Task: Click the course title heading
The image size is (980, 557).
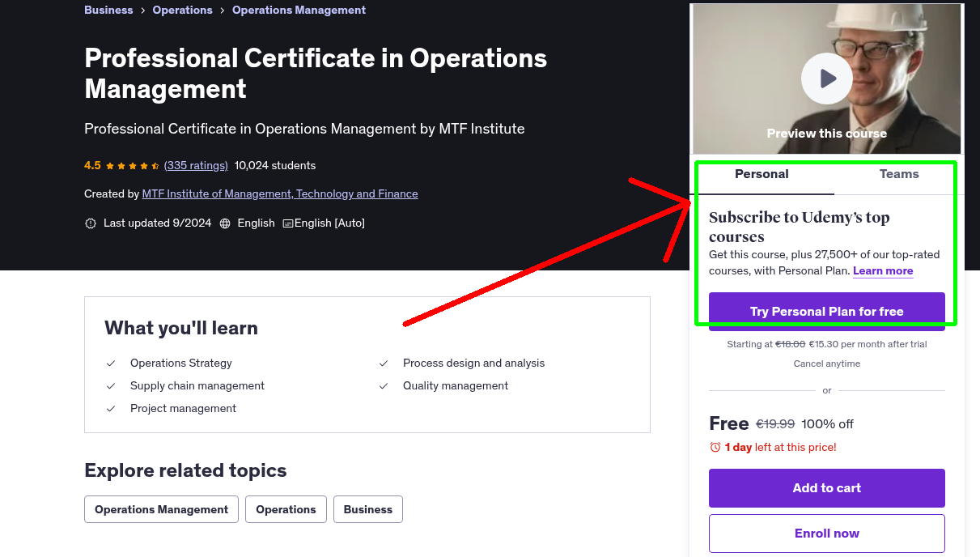Action: tap(316, 73)
